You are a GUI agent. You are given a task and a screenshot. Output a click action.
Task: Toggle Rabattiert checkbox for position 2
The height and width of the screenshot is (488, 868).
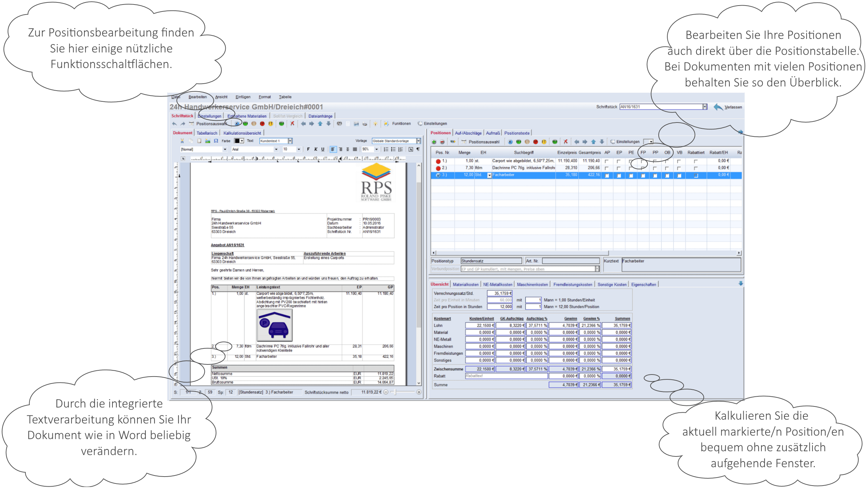coord(695,168)
